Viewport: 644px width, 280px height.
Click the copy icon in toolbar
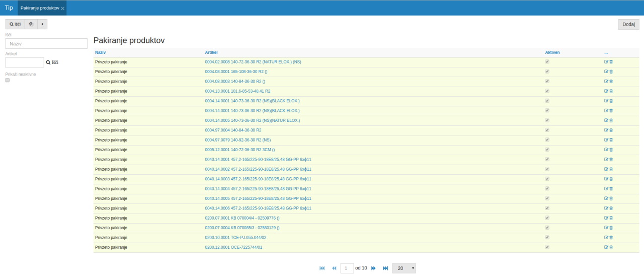pos(31,24)
